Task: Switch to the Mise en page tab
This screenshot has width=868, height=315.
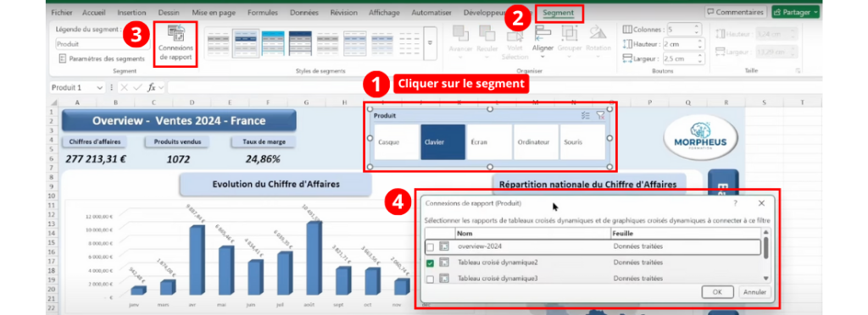Action: click(214, 12)
